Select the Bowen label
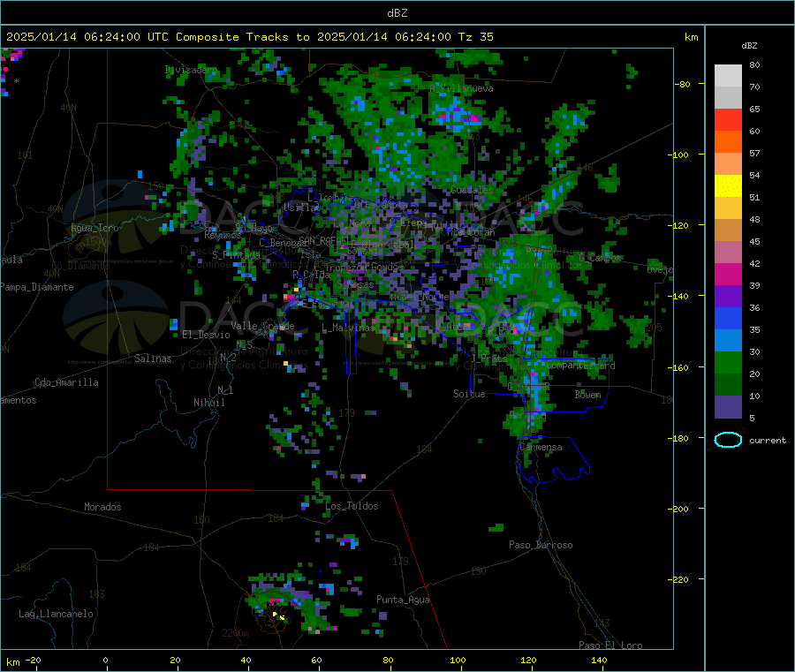The image size is (795, 672). pos(587,395)
